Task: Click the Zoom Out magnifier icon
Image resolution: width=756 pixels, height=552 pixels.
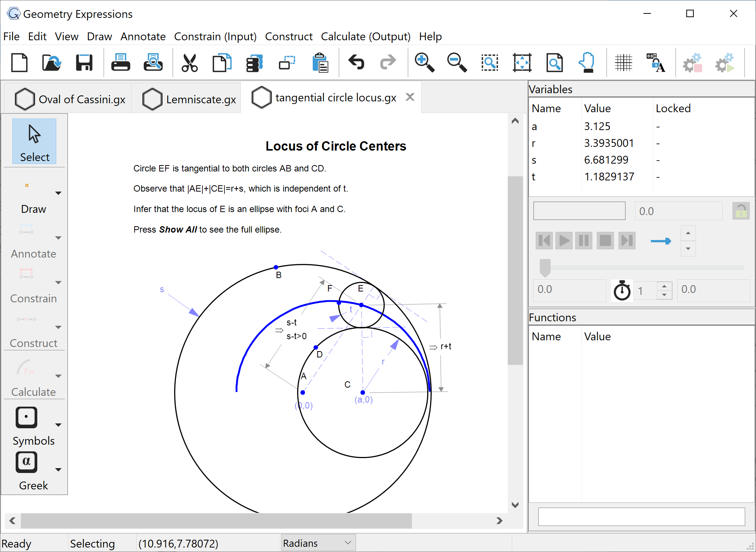Action: point(457,62)
